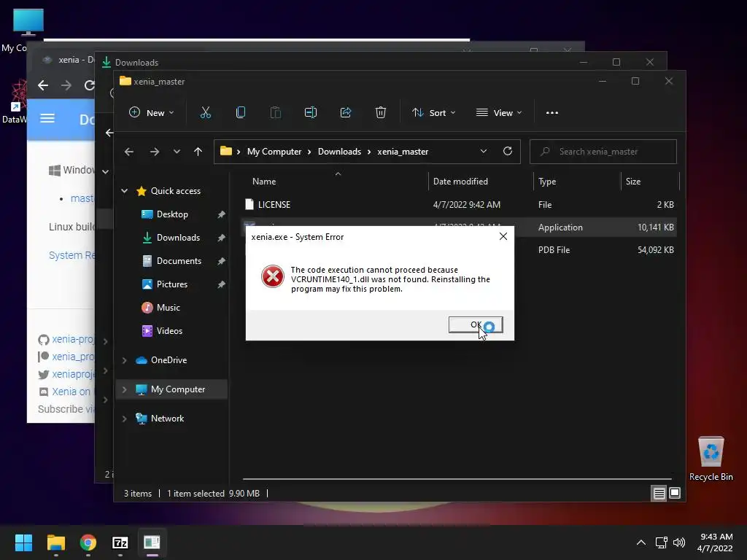Click forward arrow in browser window
747x560 pixels.
(x=66, y=85)
